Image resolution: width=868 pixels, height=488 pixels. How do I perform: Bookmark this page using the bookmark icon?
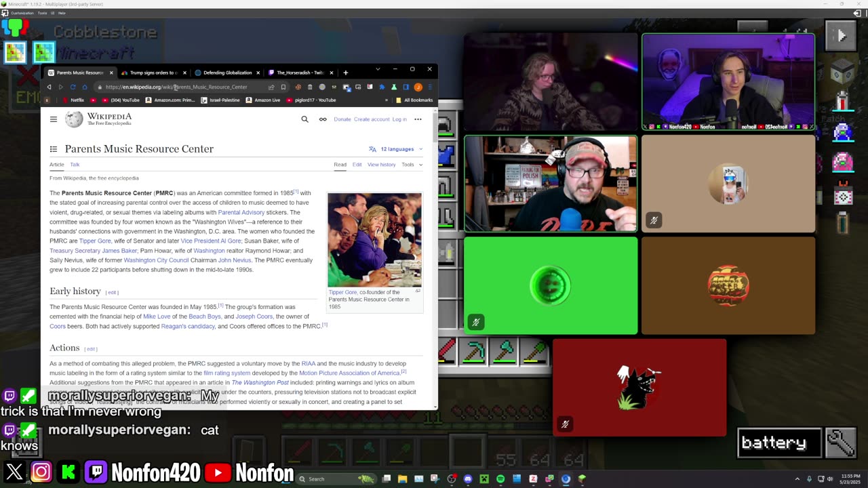283,87
